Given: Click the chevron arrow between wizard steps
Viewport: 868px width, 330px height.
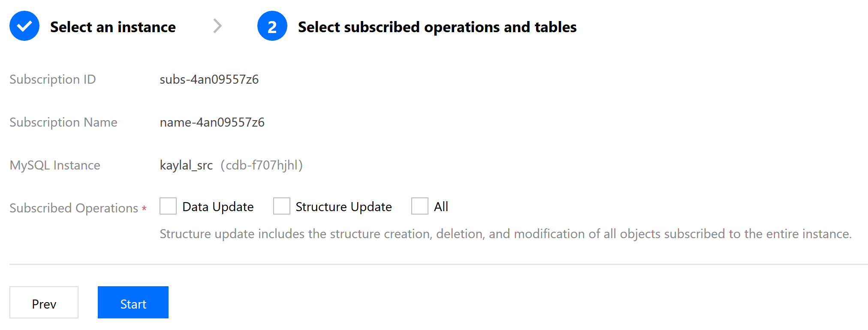Looking at the screenshot, I should [x=217, y=26].
